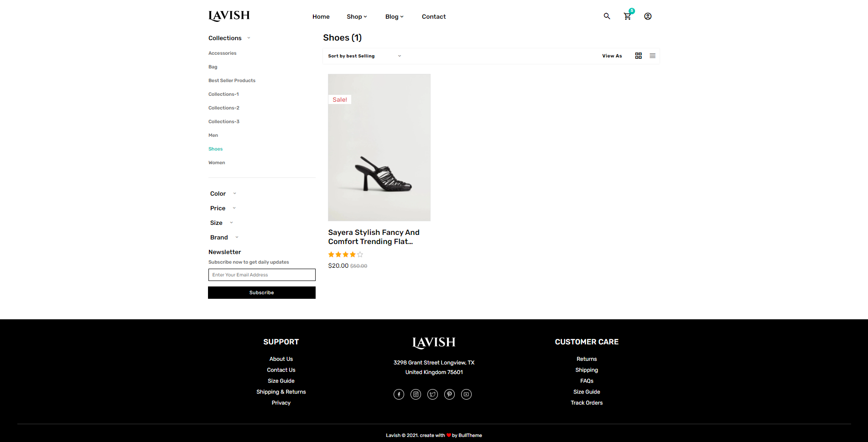Click the newsletter email address field
Image resolution: width=868 pixels, height=442 pixels.
262,275
